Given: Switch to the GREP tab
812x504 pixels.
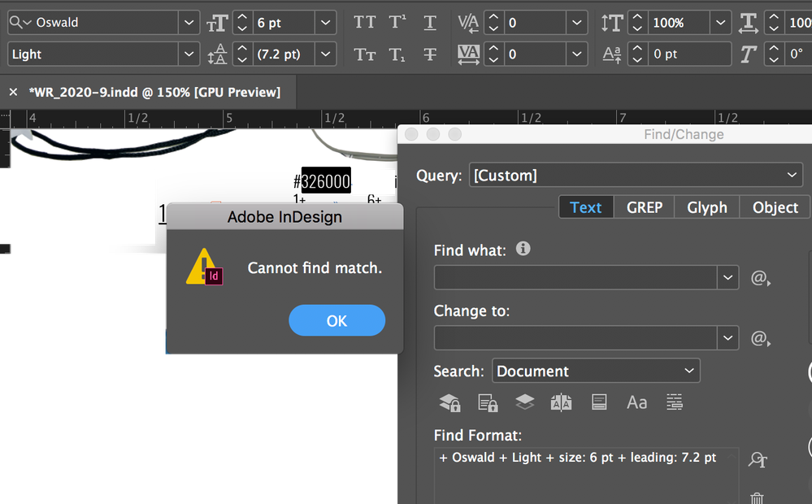Looking at the screenshot, I should (x=645, y=207).
